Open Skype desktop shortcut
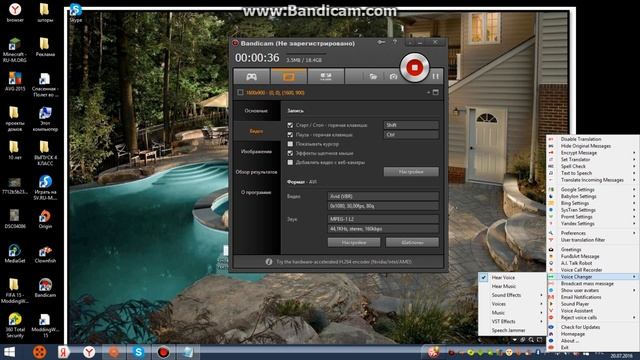 coord(76,12)
